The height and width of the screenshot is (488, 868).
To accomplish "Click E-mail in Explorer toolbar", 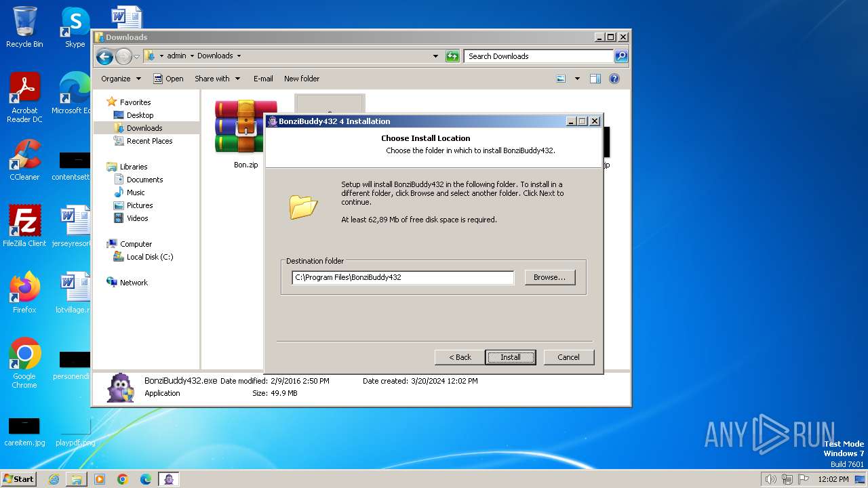I will [263, 79].
